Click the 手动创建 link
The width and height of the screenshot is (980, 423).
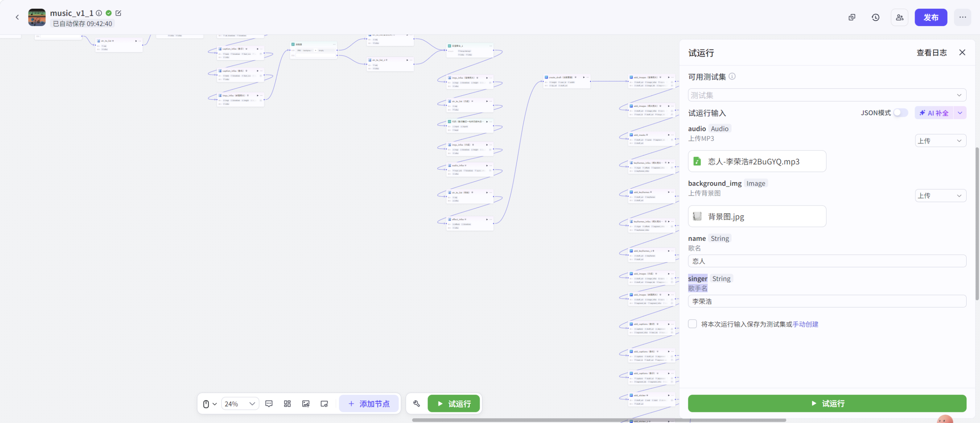click(x=805, y=324)
